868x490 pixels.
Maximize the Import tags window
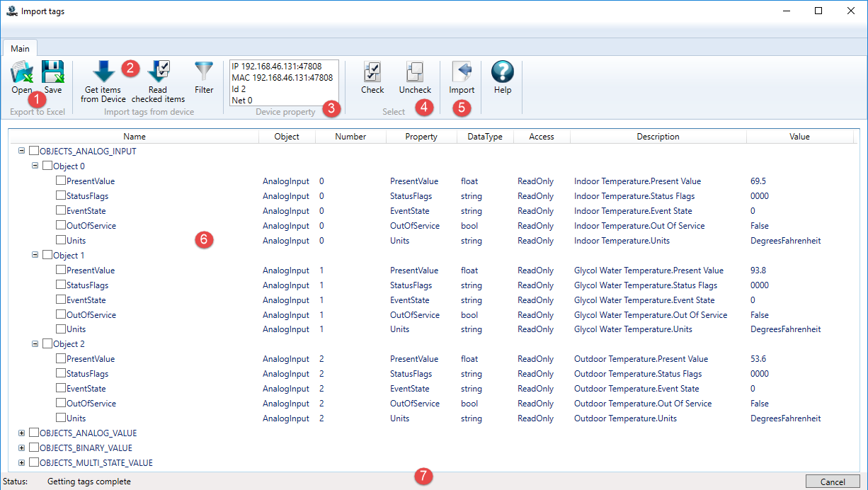point(818,11)
